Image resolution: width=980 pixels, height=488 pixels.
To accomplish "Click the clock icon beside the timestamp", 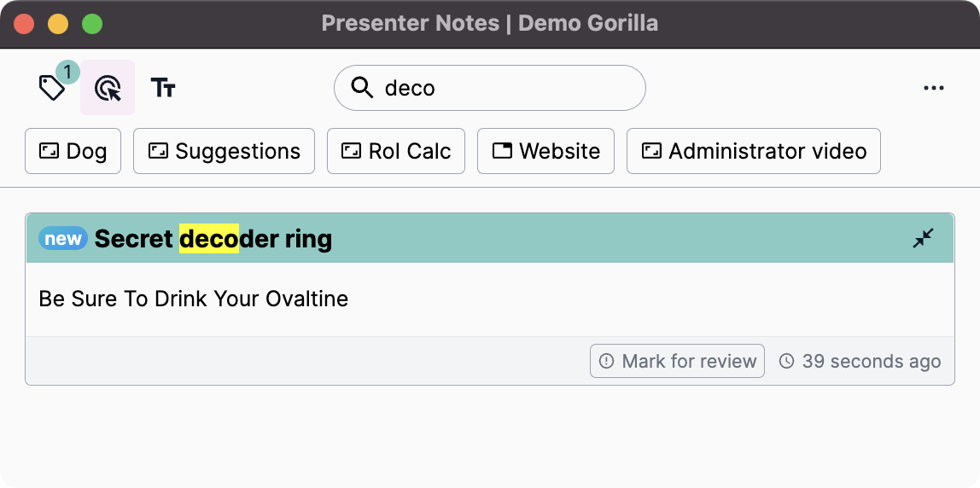I will (x=787, y=361).
